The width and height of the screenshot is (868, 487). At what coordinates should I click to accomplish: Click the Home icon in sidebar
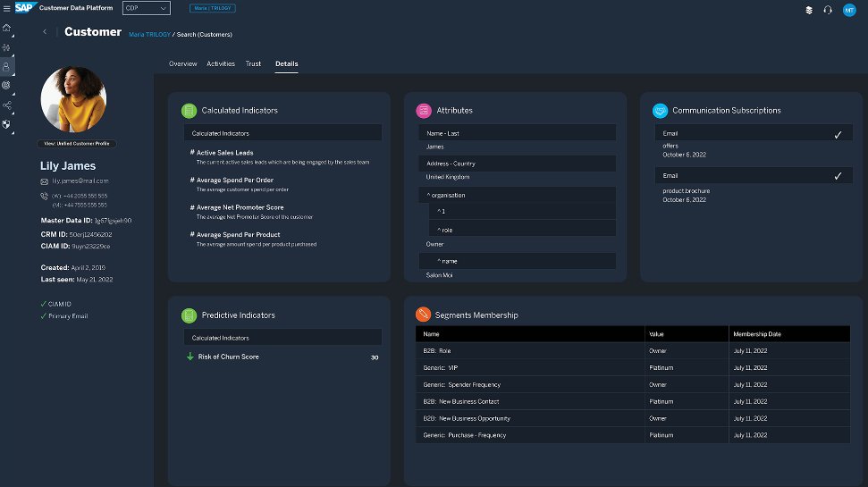7,28
